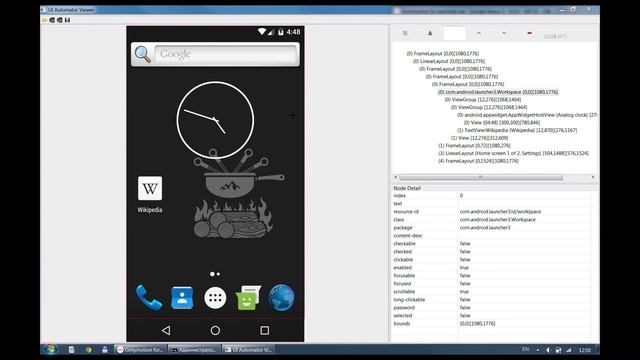Click the tree scrollbar left arrow
The height and width of the screenshot is (360, 640).
click(x=395, y=177)
